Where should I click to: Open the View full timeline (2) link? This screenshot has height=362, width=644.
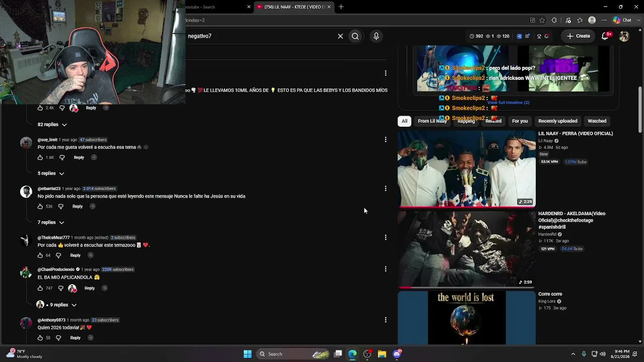point(508,103)
